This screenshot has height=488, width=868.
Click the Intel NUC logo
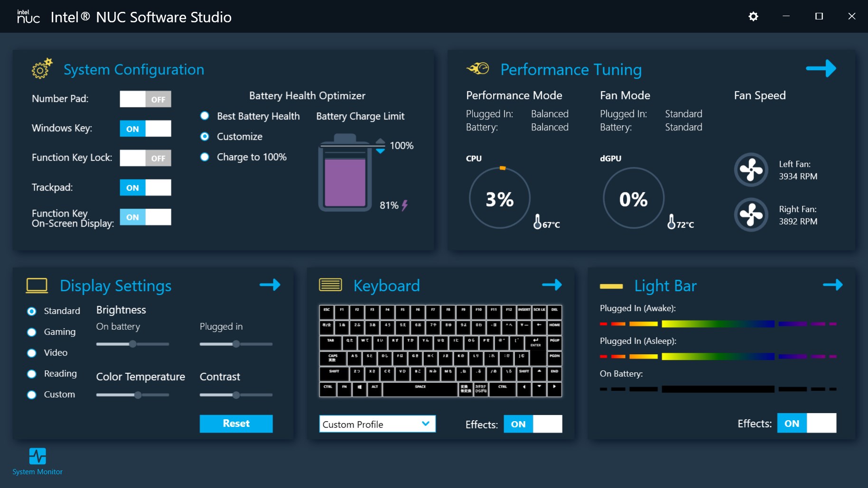tap(28, 17)
